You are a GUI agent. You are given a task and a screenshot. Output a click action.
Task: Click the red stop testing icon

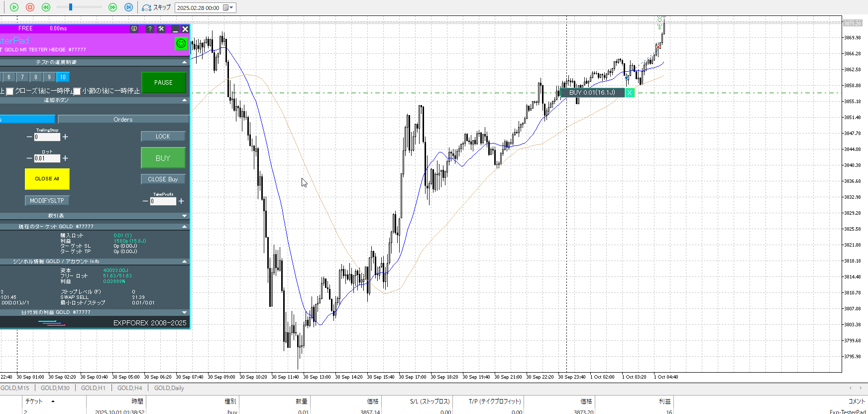click(30, 7)
